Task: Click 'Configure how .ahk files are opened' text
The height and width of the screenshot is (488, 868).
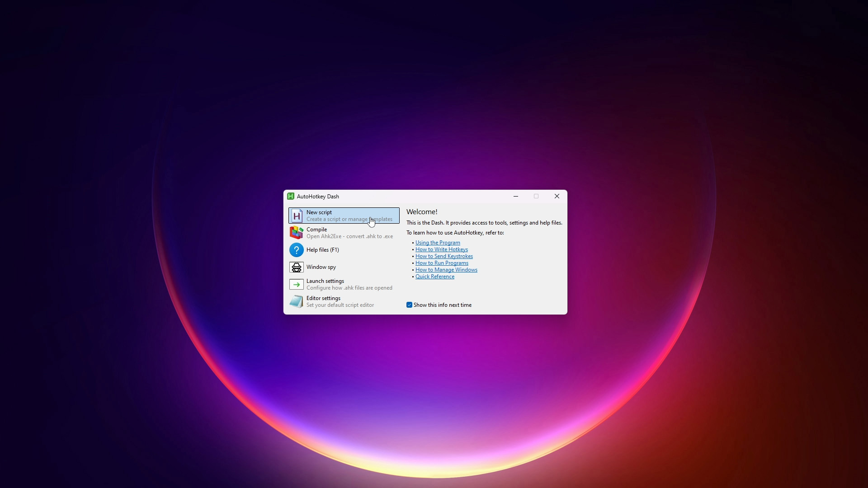Action: 349,288
